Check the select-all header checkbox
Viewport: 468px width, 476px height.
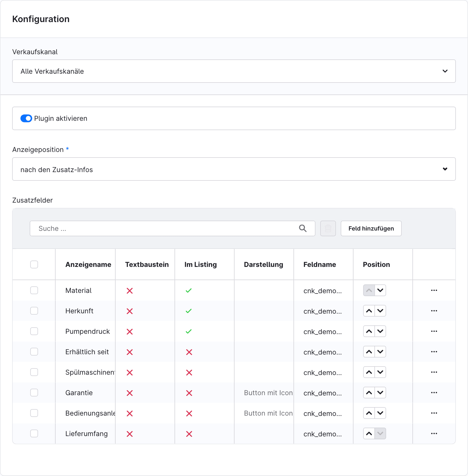[34, 264]
